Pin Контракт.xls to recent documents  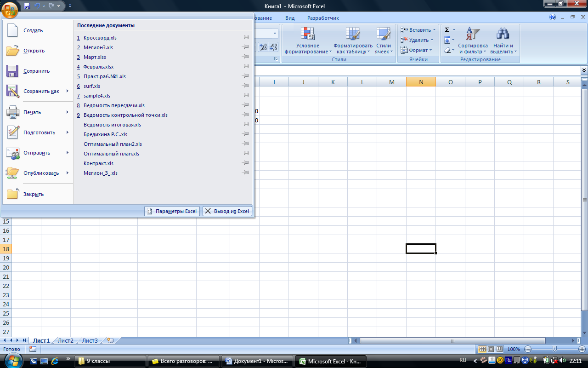click(246, 163)
